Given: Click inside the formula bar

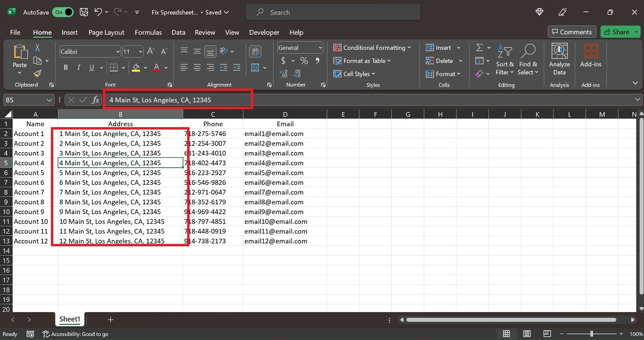Looking at the screenshot, I should (189, 99).
